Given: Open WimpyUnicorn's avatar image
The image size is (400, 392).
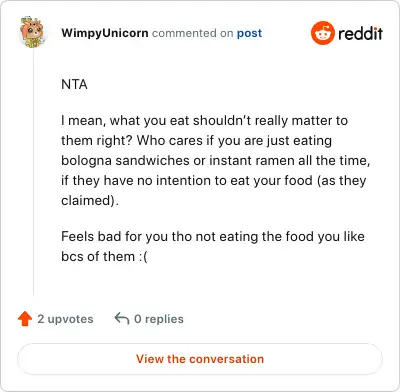Looking at the screenshot, I should pos(32,32).
